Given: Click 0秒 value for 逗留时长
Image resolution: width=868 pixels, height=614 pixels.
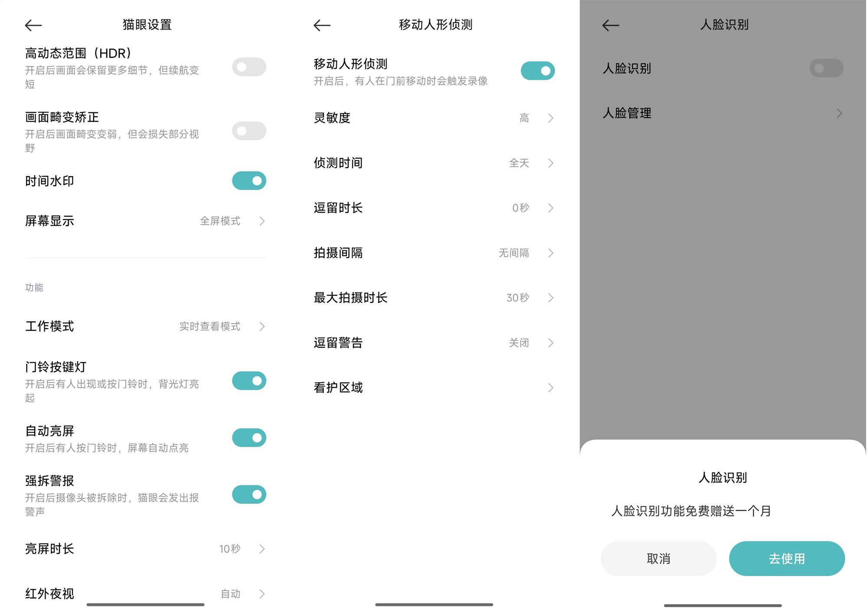Looking at the screenshot, I should pos(521,208).
